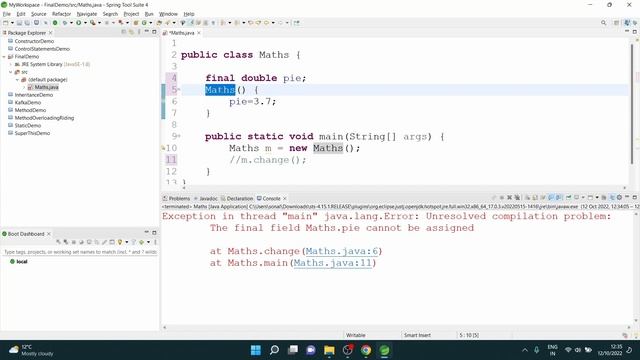This screenshot has width=640, height=360.
Task: Open the Project menu
Action: click(131, 14)
